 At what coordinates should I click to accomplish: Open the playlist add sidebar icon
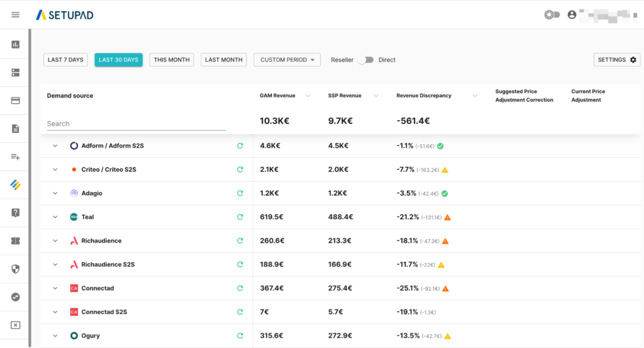[x=15, y=157]
